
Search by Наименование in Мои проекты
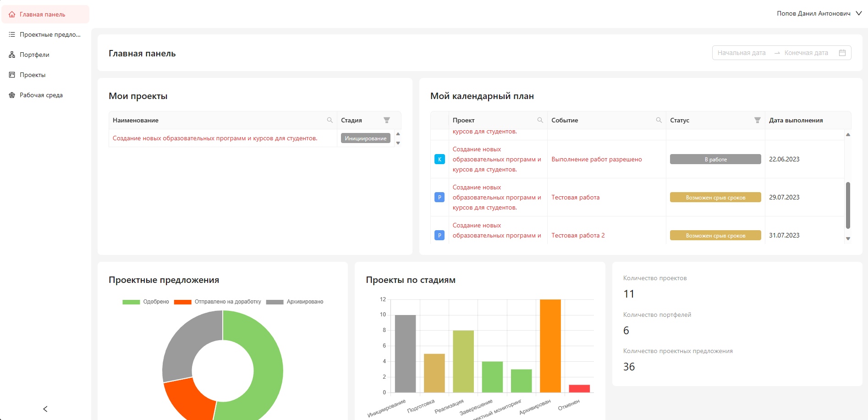tap(330, 120)
